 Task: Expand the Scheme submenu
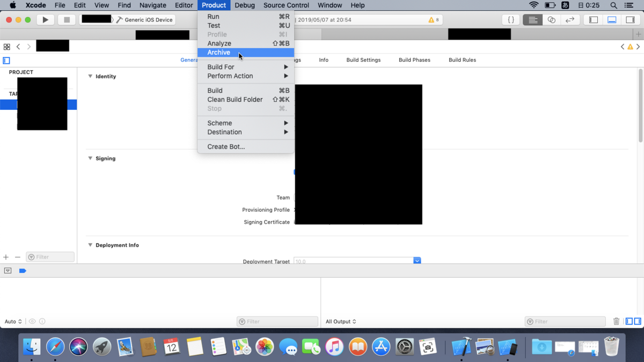coord(246,123)
